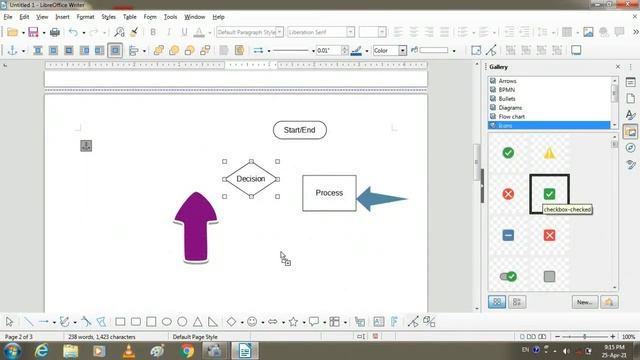Click the Bring to Front icon
The width and height of the screenshot is (640, 360).
coord(158,50)
